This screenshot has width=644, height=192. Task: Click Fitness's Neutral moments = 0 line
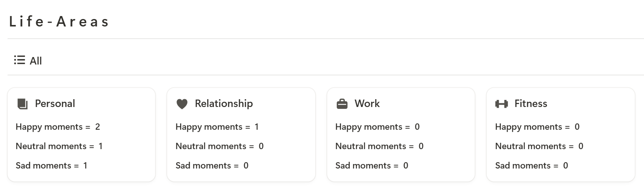[x=539, y=146]
